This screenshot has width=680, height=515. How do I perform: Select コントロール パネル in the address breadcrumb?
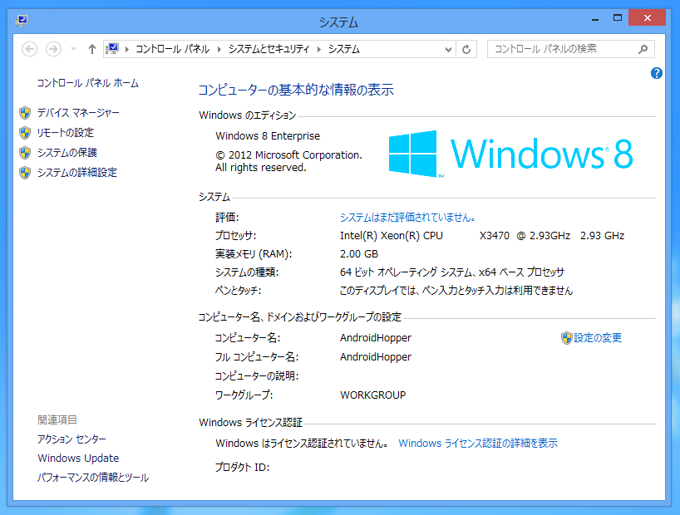(x=173, y=49)
